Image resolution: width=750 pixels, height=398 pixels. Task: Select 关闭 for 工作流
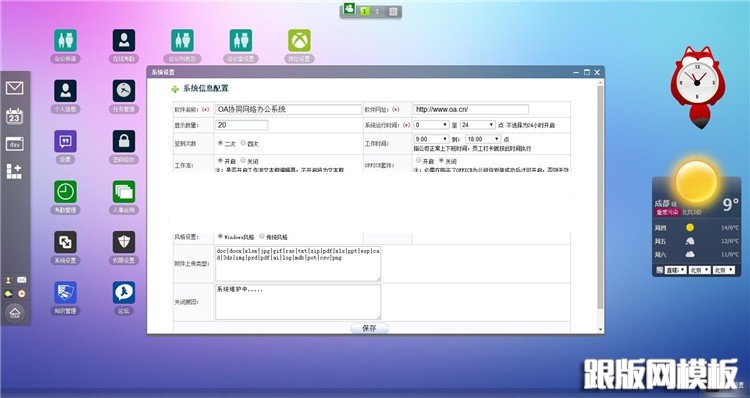[243, 161]
